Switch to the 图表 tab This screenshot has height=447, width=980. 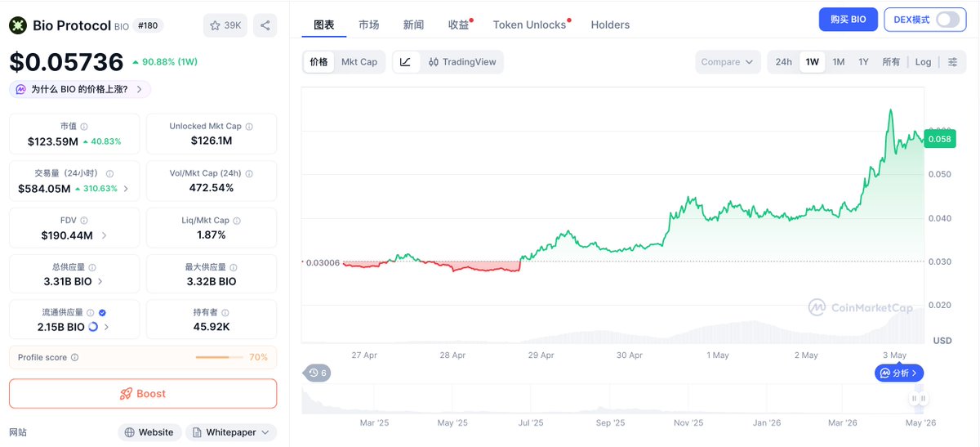tap(324, 25)
